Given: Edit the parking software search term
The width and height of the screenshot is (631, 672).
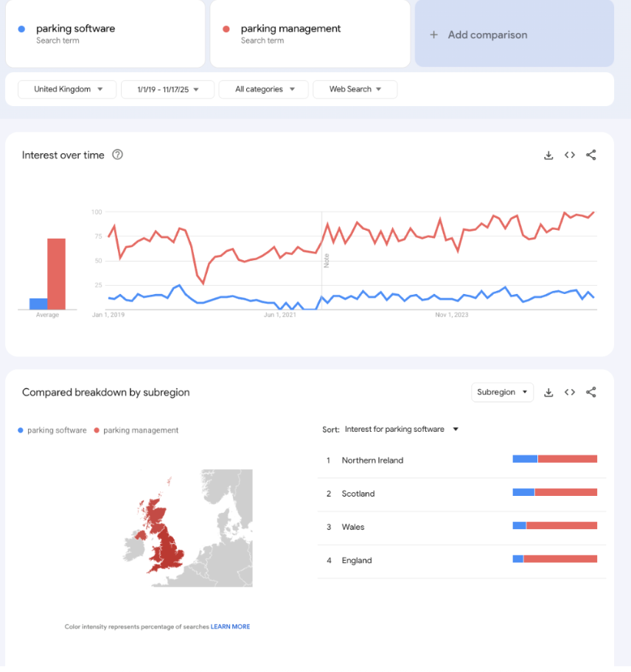Looking at the screenshot, I should coord(75,29).
